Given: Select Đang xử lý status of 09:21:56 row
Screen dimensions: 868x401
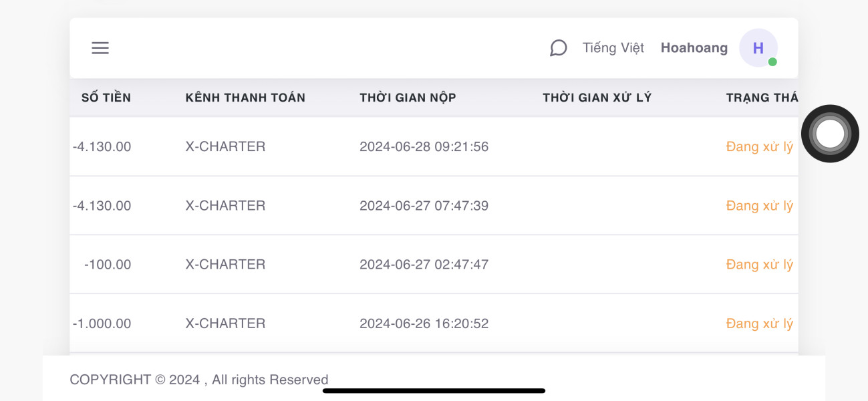Looking at the screenshot, I should click(760, 147).
